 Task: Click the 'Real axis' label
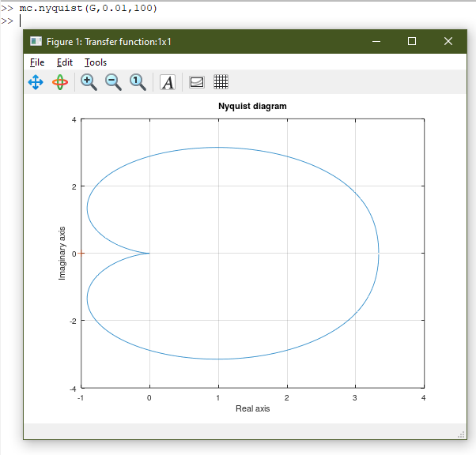(252, 408)
